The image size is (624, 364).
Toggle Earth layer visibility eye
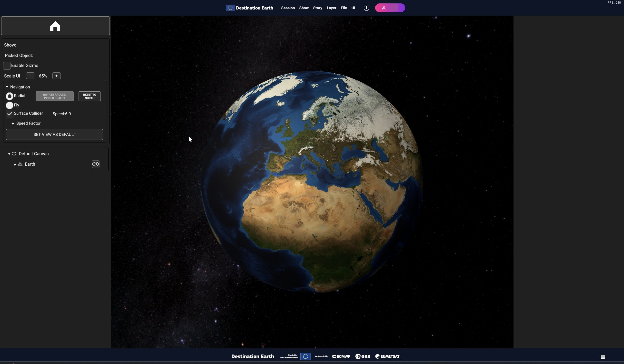[96, 164]
